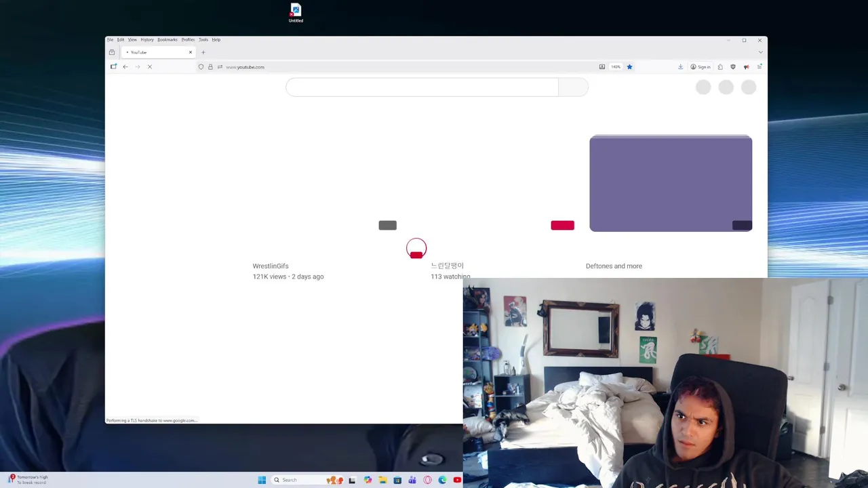Screen dimensions: 868x488
Task: Open Firefox View icon left of tabs
Action: 112,52
